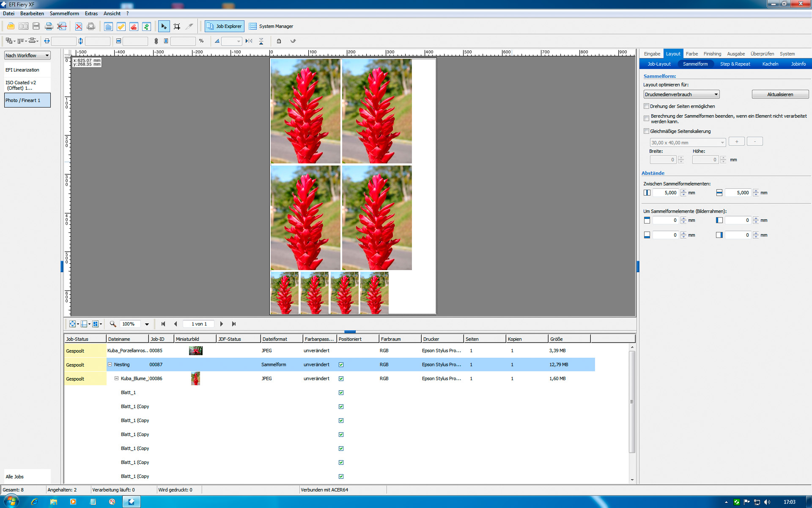Screen dimensions: 812x508
Task: Select the Crop tool icon
Action: (177, 26)
